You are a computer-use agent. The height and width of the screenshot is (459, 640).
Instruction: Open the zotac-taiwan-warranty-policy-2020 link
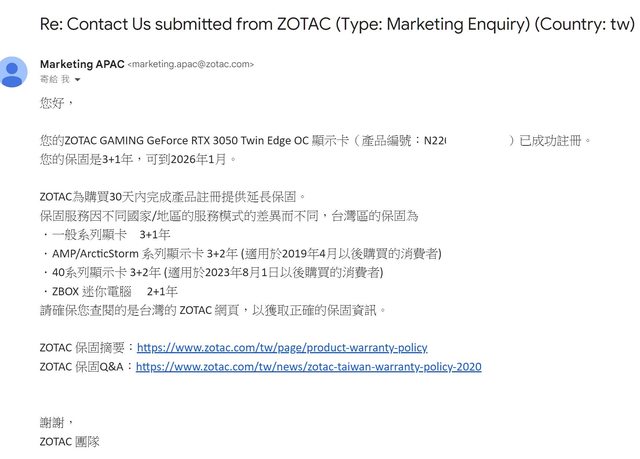[308, 367]
